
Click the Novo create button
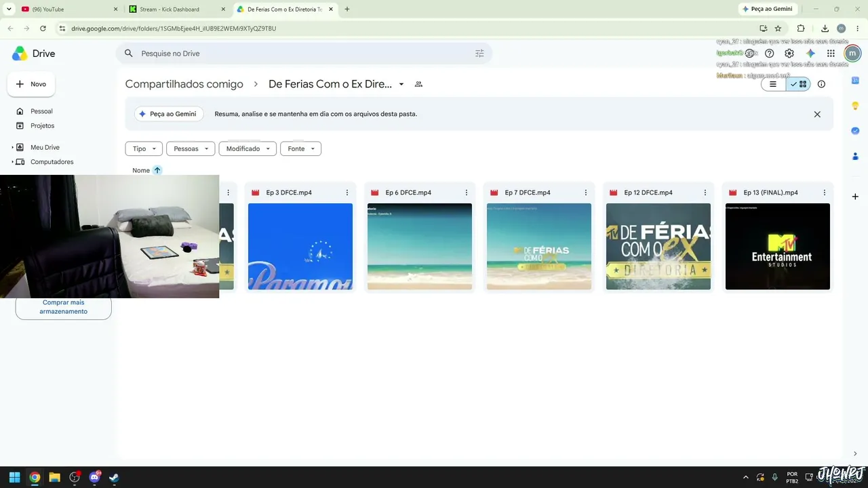click(x=31, y=84)
